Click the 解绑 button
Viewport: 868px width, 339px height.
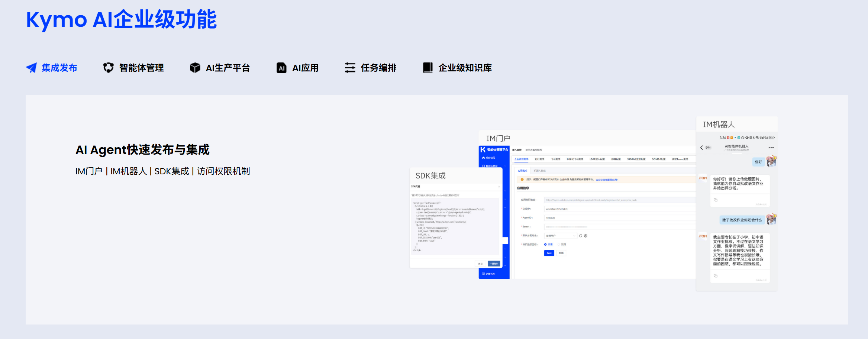pos(561,253)
